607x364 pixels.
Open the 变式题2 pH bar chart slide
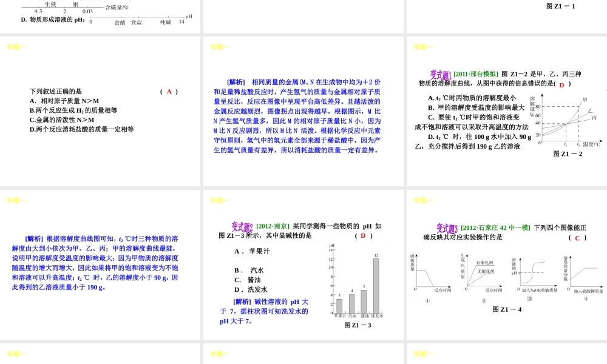tap(303, 265)
